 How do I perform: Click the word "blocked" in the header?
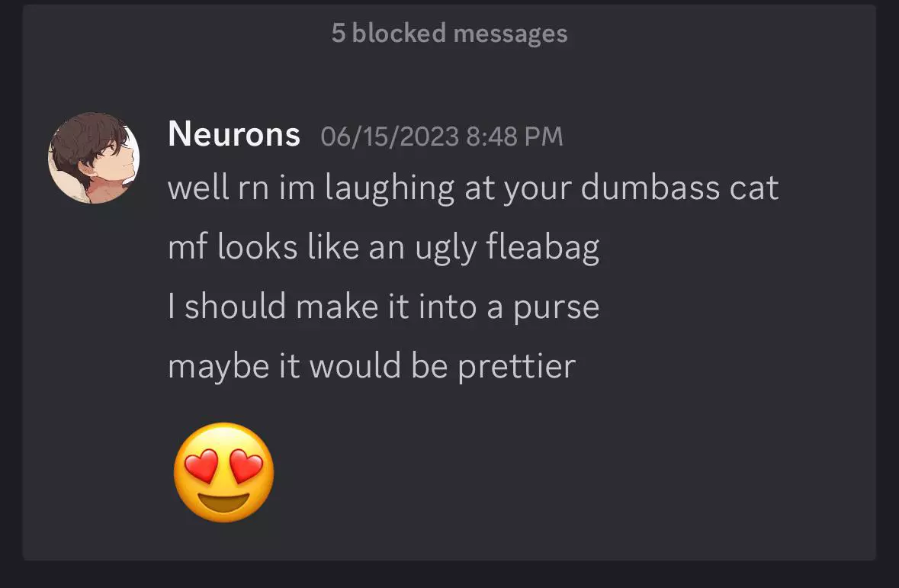pos(399,33)
